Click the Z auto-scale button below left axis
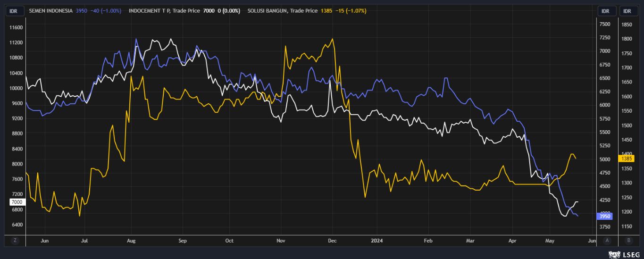 pyautogui.click(x=15, y=241)
